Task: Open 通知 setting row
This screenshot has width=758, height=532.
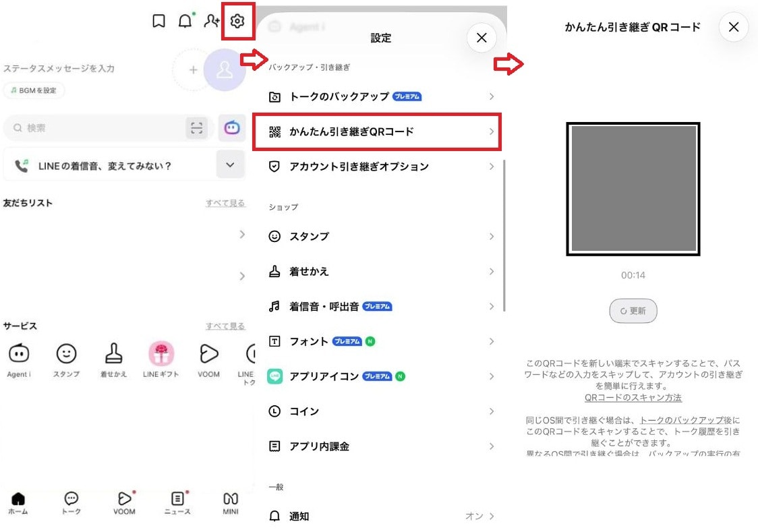Action: (381, 516)
